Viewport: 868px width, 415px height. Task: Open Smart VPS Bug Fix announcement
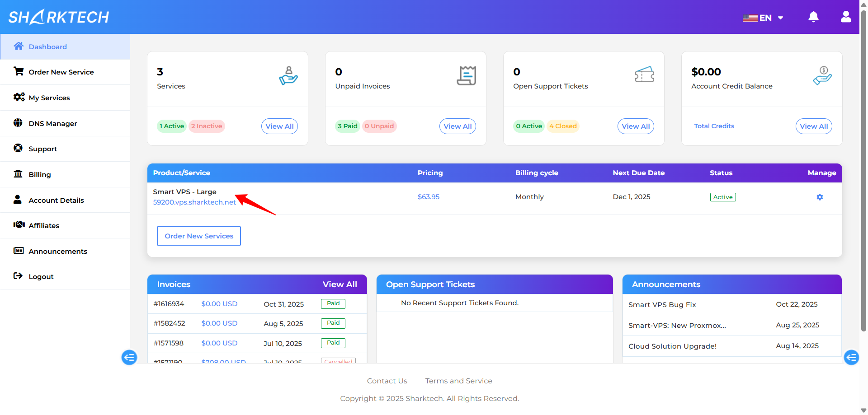(x=662, y=305)
